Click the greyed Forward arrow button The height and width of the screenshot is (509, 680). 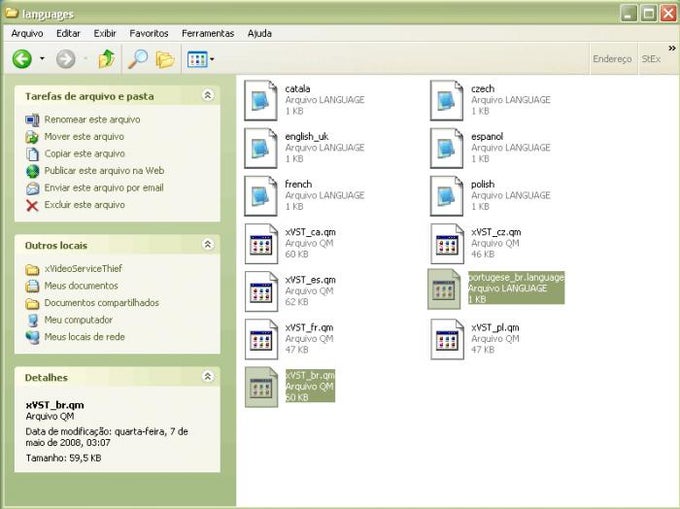click(66, 59)
